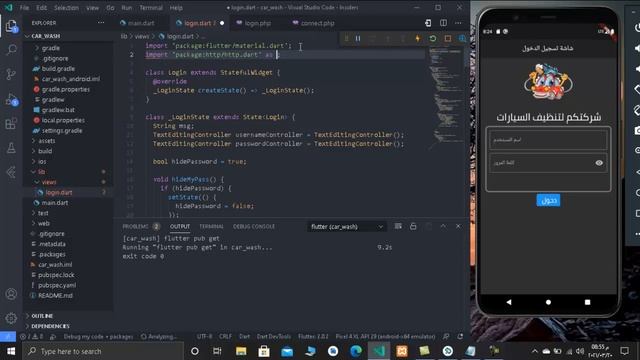This screenshot has width=640, height=360.
Task: Open the Extensions view in activity bar
Action: click(11, 123)
